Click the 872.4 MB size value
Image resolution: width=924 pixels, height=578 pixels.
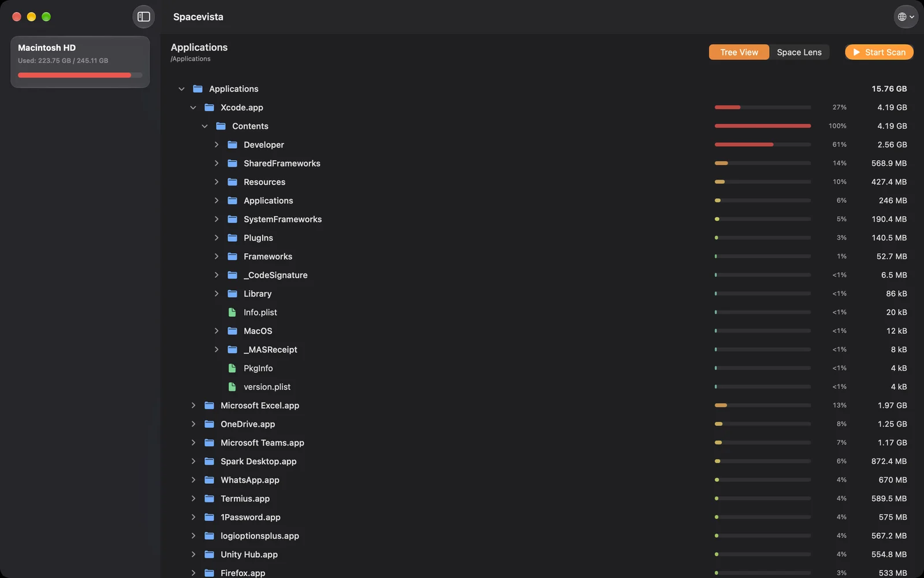coord(889,461)
